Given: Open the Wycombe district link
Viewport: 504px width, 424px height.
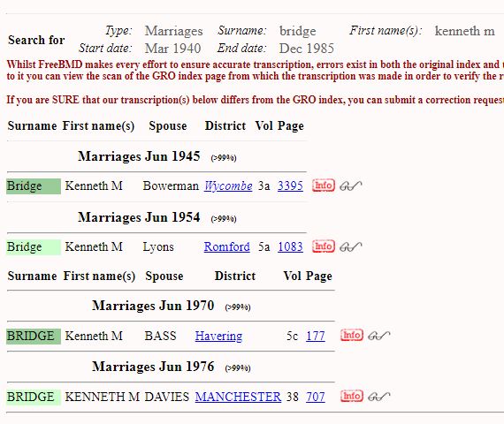Looking at the screenshot, I should click(228, 186).
